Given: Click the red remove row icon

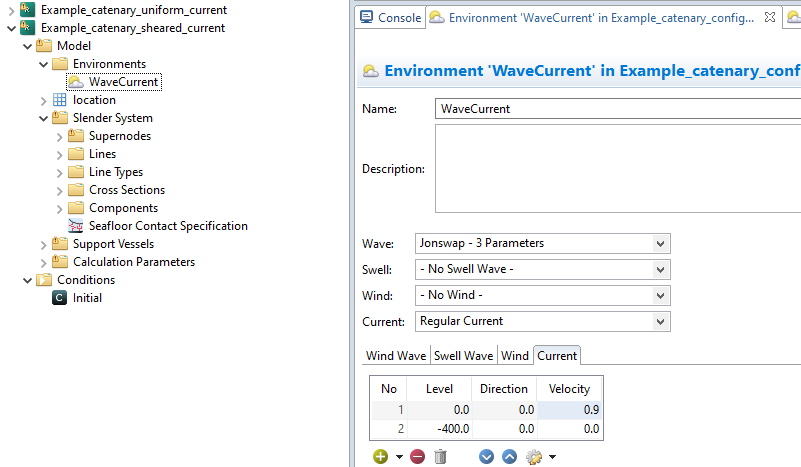Looking at the screenshot, I should click(417, 456).
